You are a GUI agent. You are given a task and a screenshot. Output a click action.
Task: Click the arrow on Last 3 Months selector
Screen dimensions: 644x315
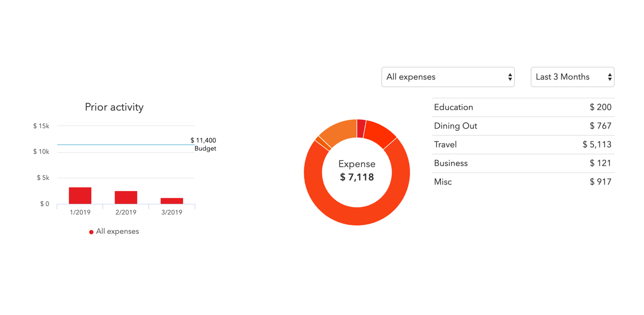pyautogui.click(x=609, y=77)
